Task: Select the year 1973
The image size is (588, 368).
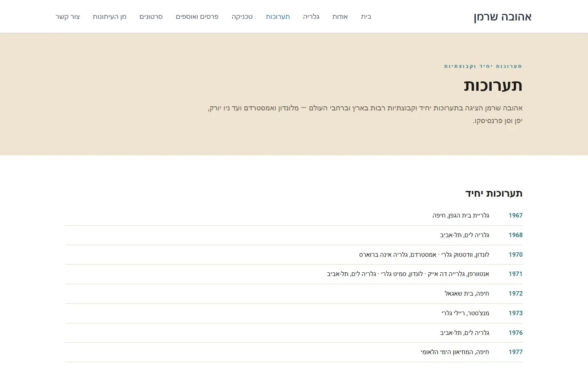Action: [x=515, y=313]
